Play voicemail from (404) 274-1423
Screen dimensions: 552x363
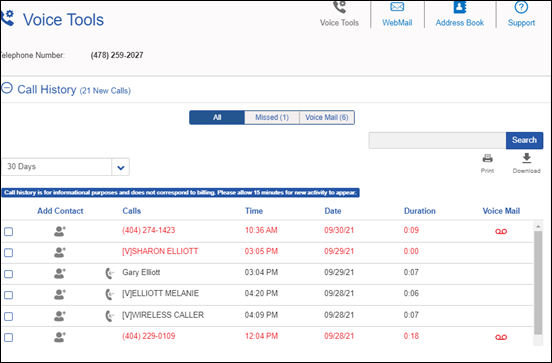pyautogui.click(x=501, y=231)
